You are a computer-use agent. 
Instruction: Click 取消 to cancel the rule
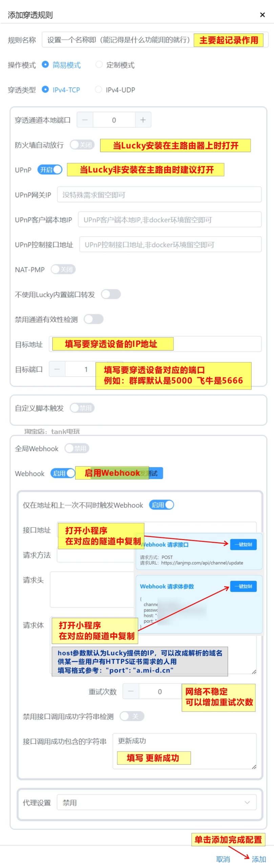(223, 859)
